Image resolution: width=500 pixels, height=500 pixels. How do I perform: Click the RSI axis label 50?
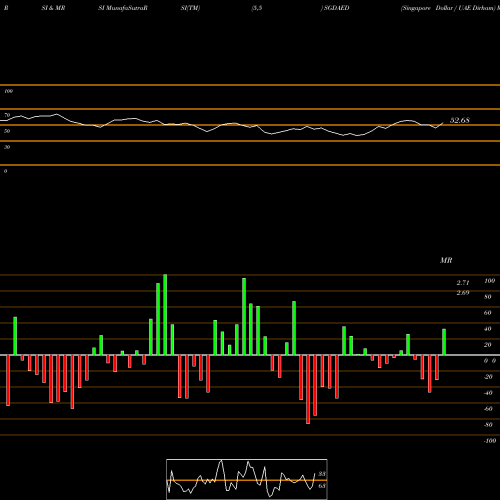pyautogui.click(x=7, y=131)
